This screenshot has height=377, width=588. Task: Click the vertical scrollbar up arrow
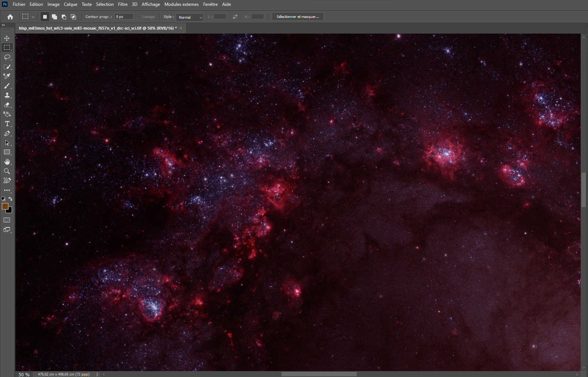584,37
